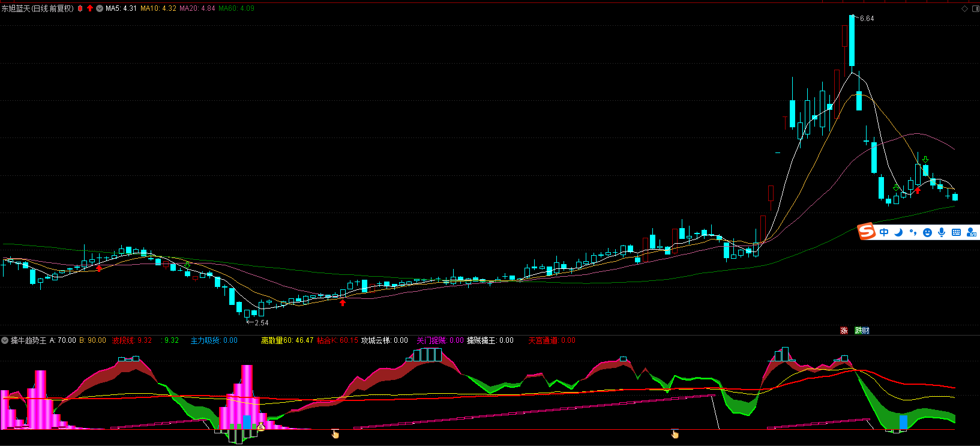Click the red candlestick icon beside stock name
The width and height of the screenshot is (980, 446).
80,8
